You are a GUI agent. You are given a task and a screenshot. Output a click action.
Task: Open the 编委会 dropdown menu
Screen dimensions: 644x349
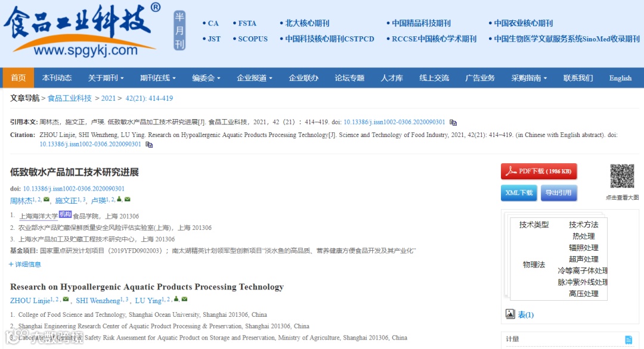[206, 78]
